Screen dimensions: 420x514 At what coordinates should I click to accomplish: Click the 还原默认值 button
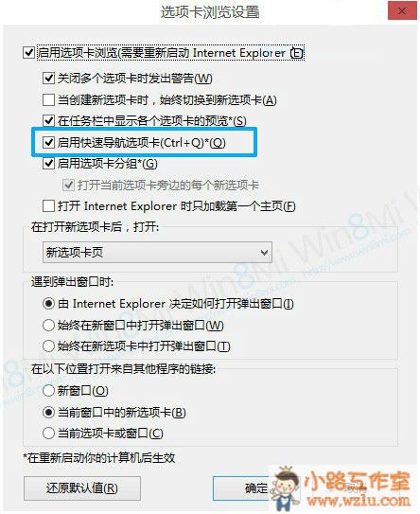click(x=82, y=488)
